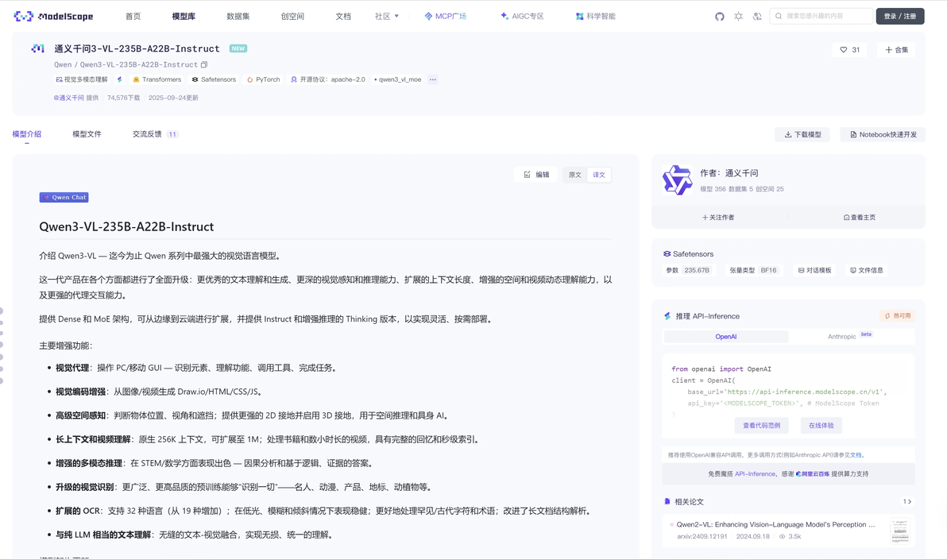Click the search box magnifier icon

pos(779,17)
